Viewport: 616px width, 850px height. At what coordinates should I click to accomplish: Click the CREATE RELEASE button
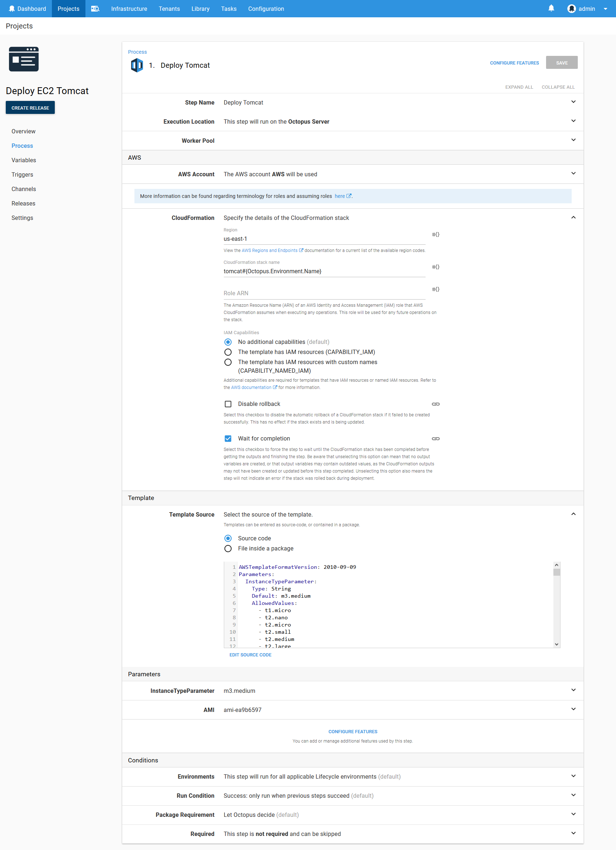[30, 107]
